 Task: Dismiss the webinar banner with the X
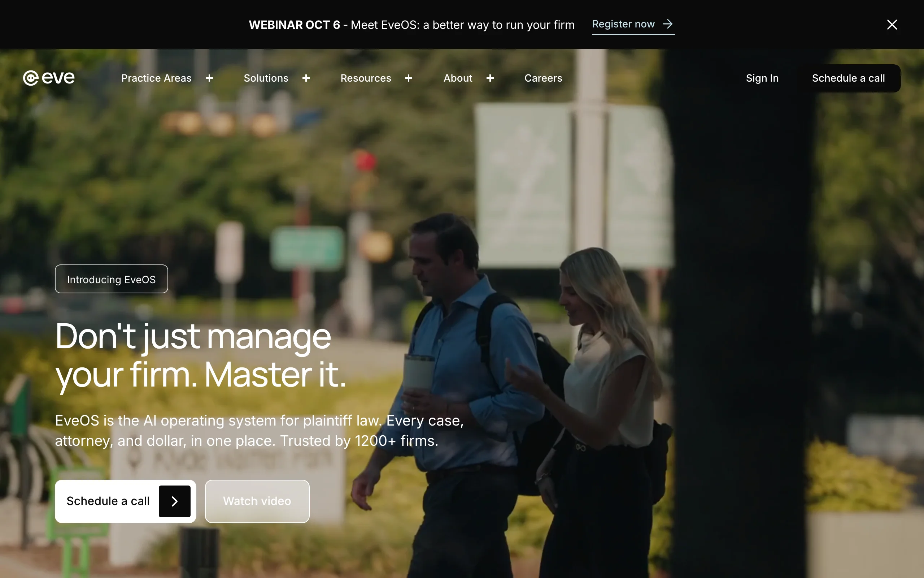[892, 25]
